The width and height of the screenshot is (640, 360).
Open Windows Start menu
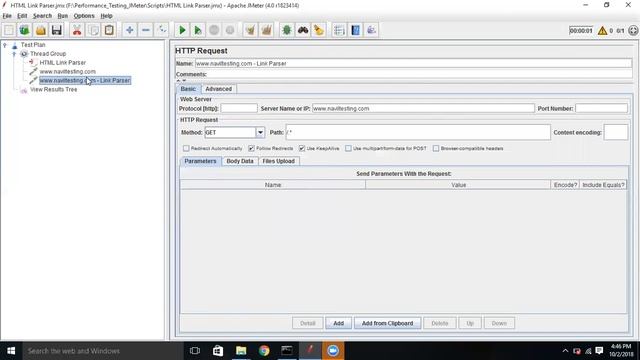tap(11, 351)
